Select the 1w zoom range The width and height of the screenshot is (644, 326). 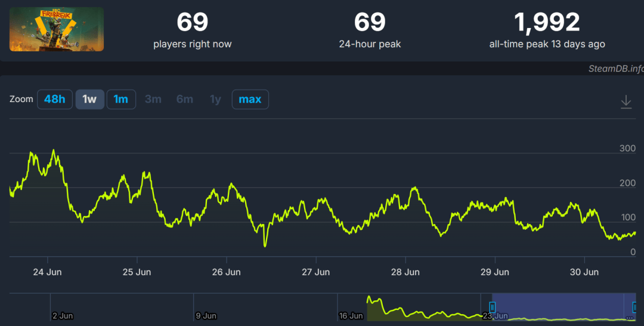point(89,100)
